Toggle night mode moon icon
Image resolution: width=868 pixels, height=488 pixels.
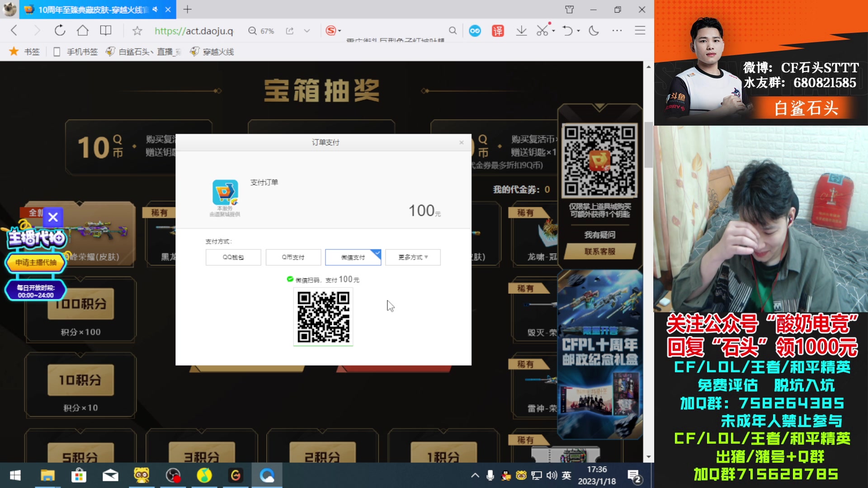594,31
